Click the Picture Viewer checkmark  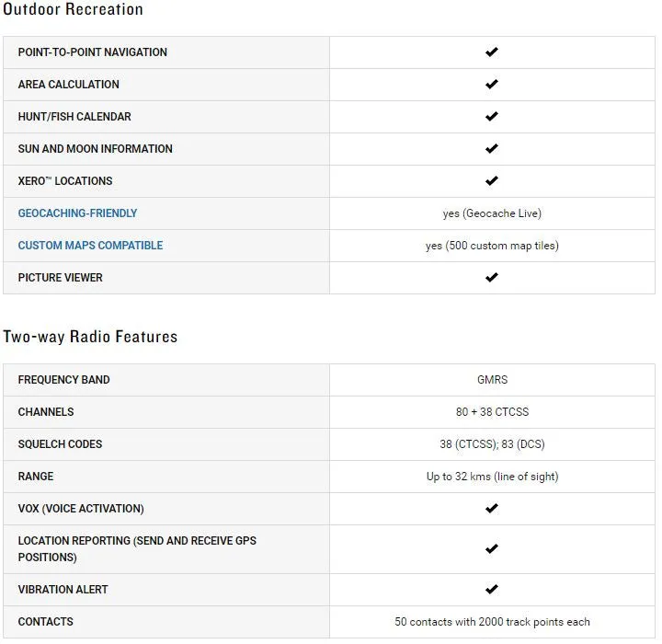pyautogui.click(x=491, y=278)
